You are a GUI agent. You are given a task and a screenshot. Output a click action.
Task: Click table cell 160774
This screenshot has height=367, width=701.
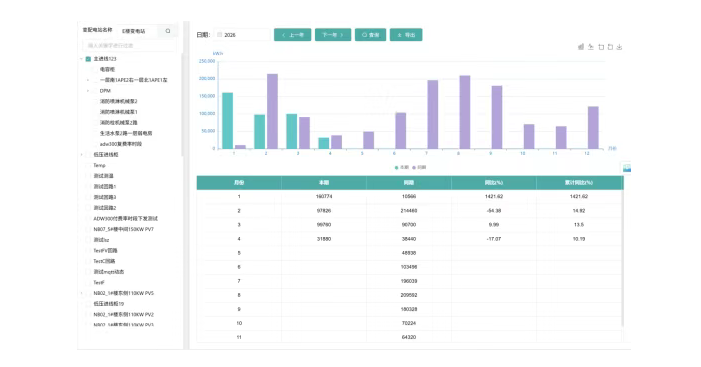click(324, 197)
